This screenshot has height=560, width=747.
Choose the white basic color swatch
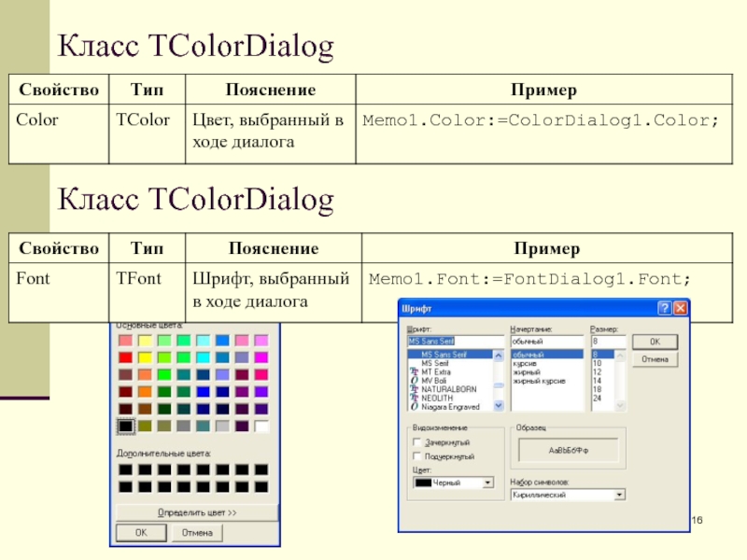tap(262, 427)
